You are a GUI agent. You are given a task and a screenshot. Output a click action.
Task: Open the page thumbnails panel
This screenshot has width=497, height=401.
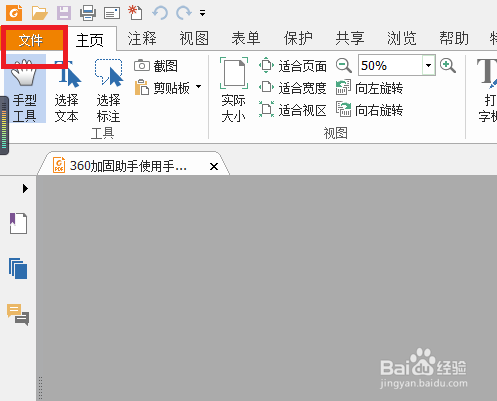pos(18,268)
